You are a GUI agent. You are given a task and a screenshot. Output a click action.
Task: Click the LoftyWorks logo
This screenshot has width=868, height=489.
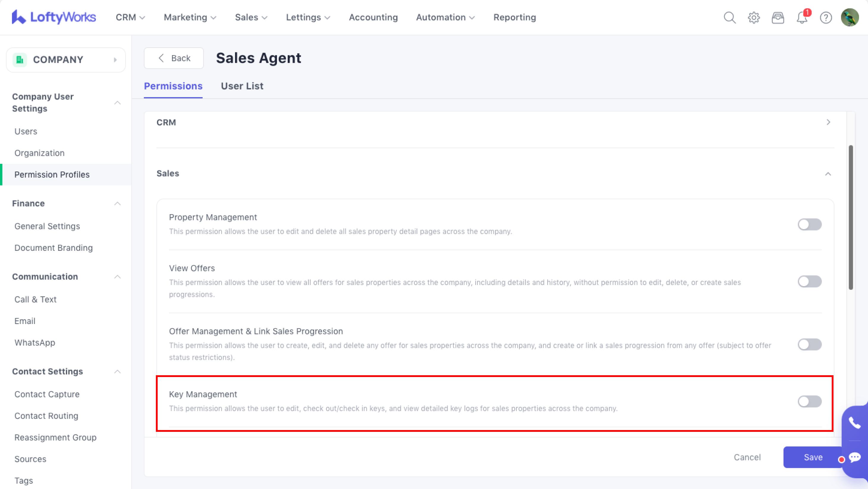[x=54, y=17]
